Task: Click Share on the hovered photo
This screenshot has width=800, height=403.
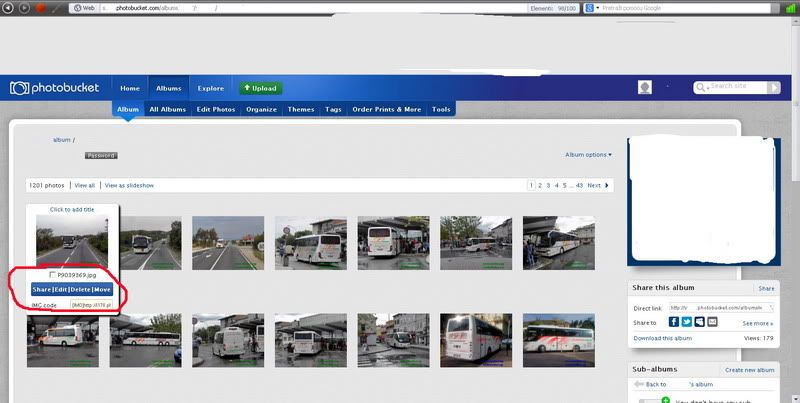Action: [41, 289]
